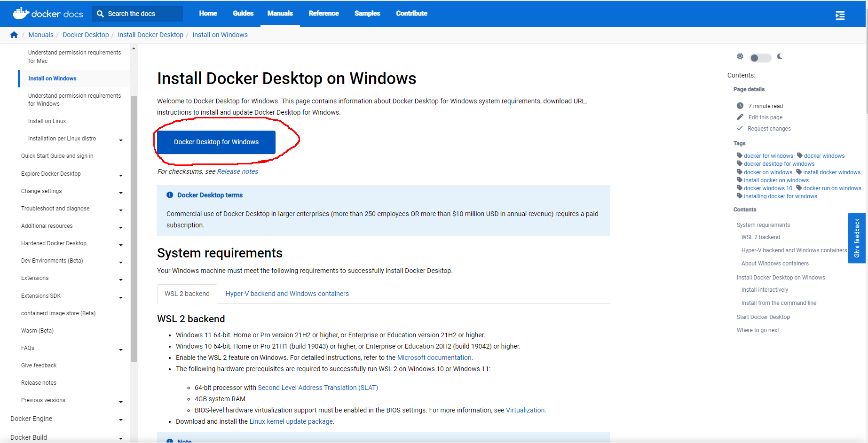Switch to Hyper-V backend and Windows containers tab
This screenshot has height=443, width=868.
[287, 294]
